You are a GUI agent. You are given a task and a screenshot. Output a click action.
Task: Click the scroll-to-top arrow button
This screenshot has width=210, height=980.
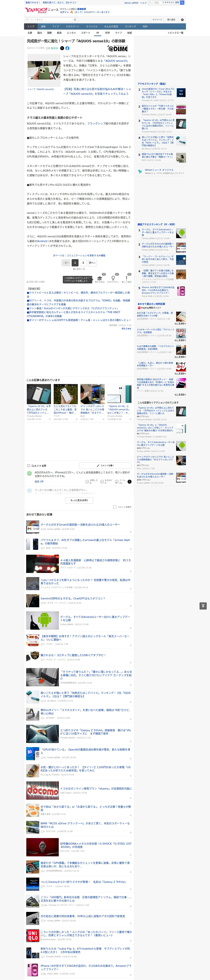coord(203,606)
